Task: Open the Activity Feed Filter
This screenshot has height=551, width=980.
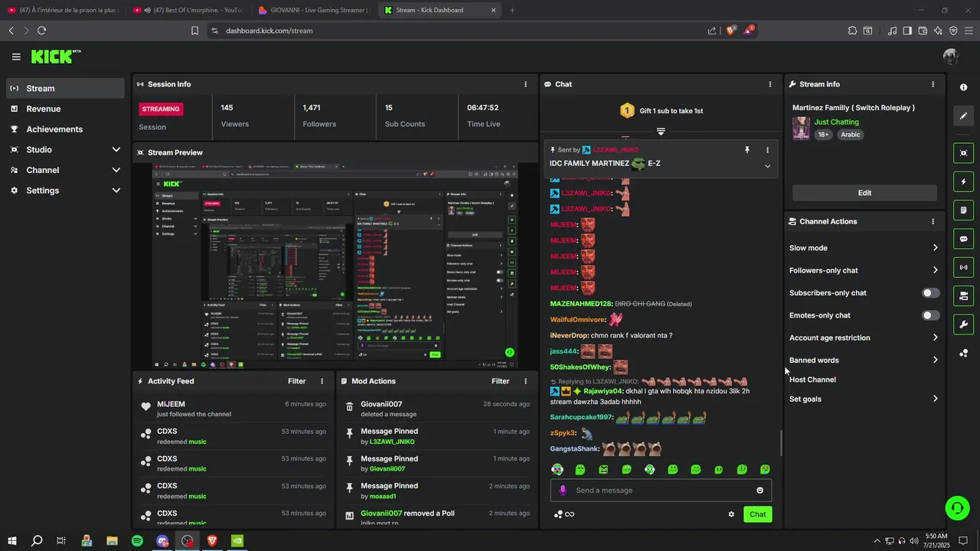Action: 296,381
